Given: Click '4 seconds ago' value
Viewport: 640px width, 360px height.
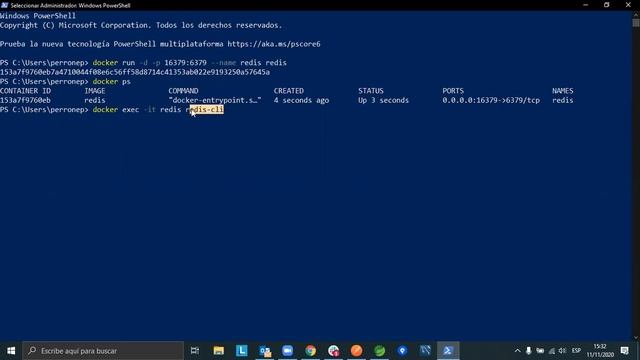Looking at the screenshot, I should tap(301, 100).
